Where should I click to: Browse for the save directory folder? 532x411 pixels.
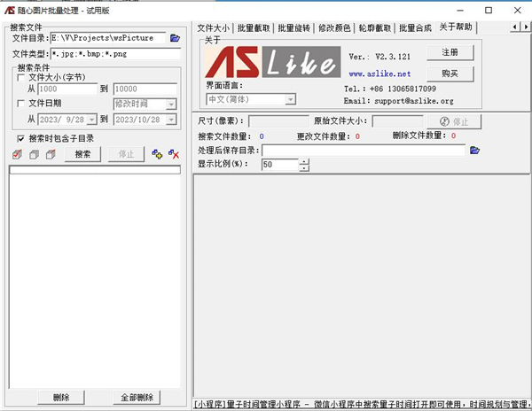[x=474, y=150]
